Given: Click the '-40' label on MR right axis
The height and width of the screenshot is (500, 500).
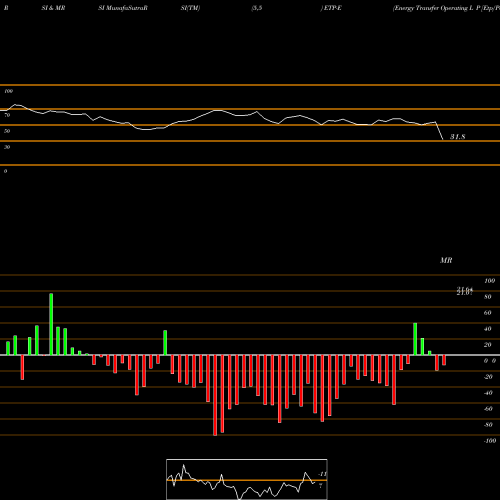Looking at the screenshot, I should tap(488, 393).
